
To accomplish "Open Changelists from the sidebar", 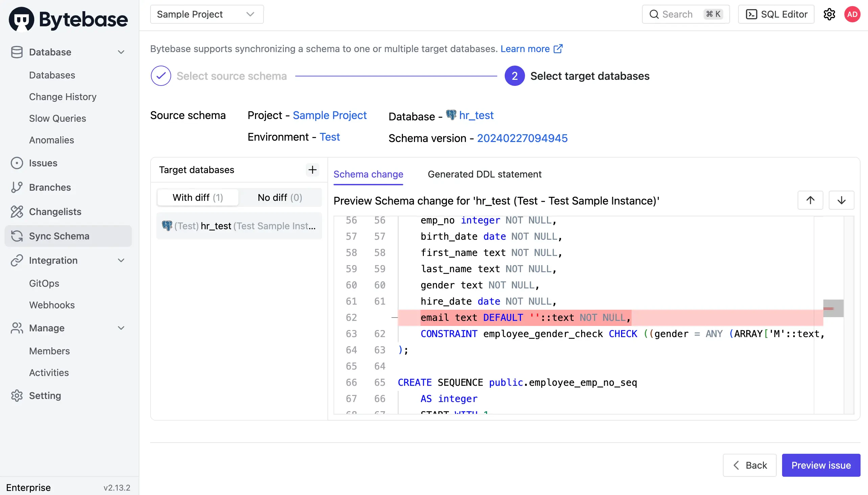I will [55, 211].
